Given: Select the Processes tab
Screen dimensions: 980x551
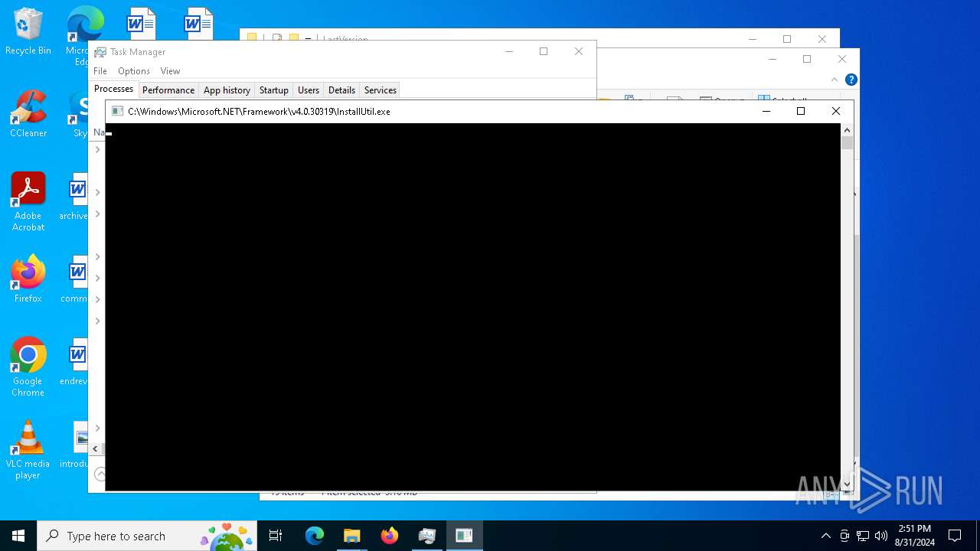Looking at the screenshot, I should 113,89.
